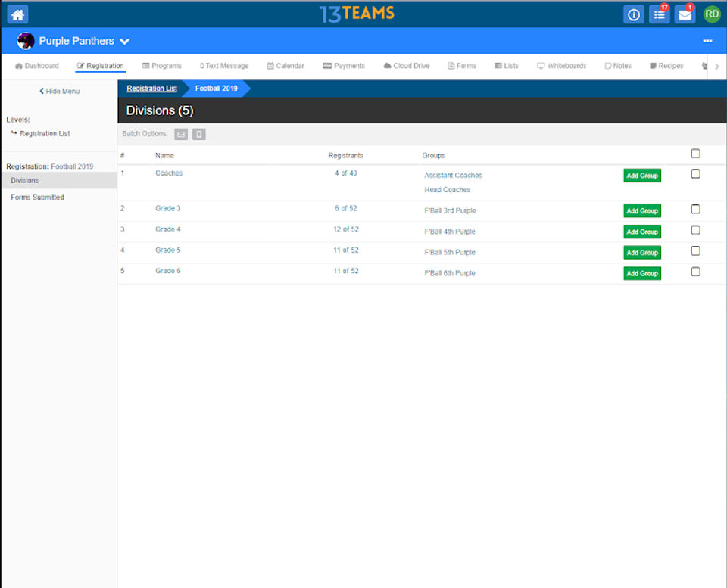Screen dimensions: 727x588
Task: Click the '6 of 52' registrants count
Action: pos(346,208)
